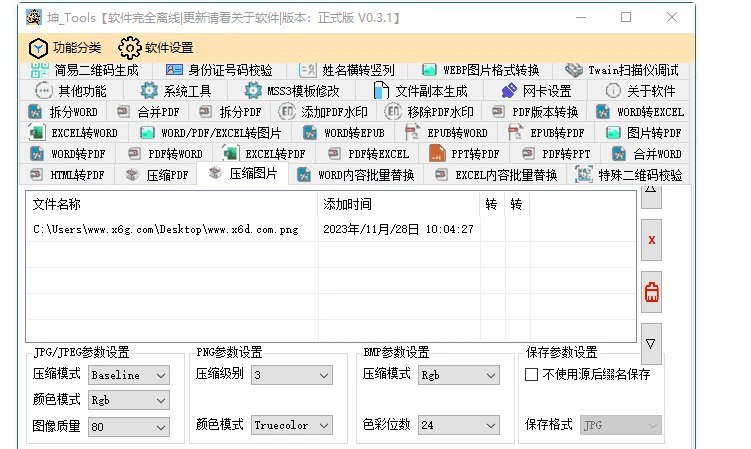Click the WORD转EPUB icon
The image size is (751, 449).
pos(310,133)
